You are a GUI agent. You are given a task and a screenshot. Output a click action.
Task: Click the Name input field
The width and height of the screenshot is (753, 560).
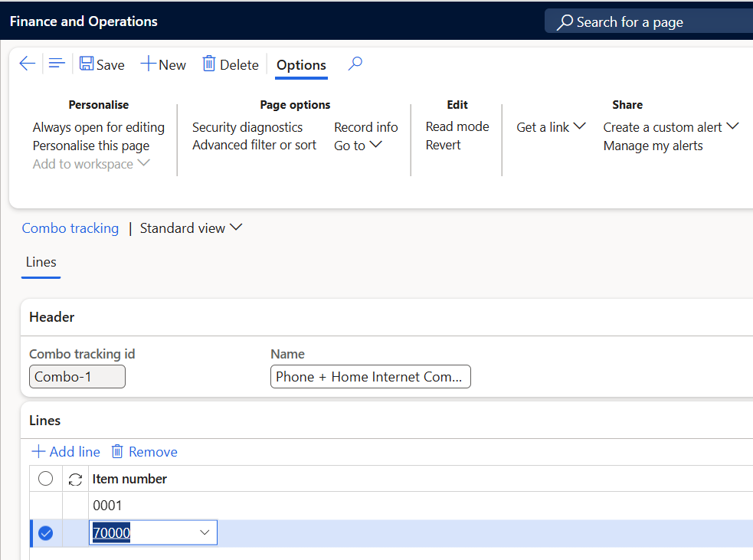370,377
